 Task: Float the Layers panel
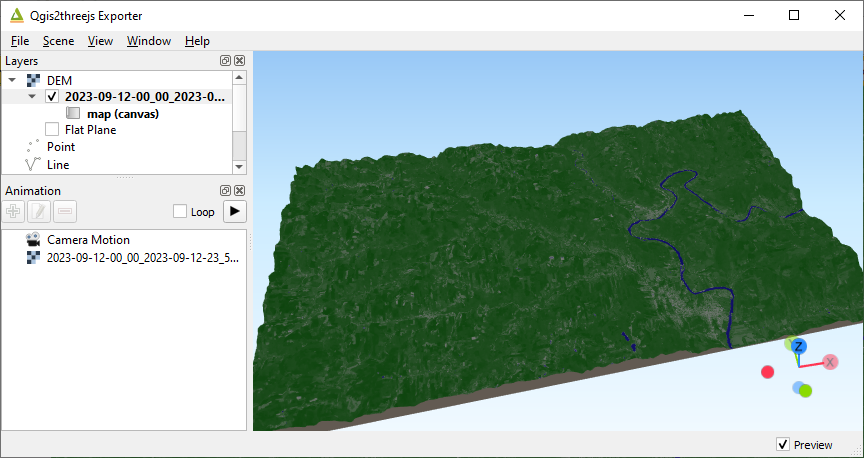tap(226, 61)
